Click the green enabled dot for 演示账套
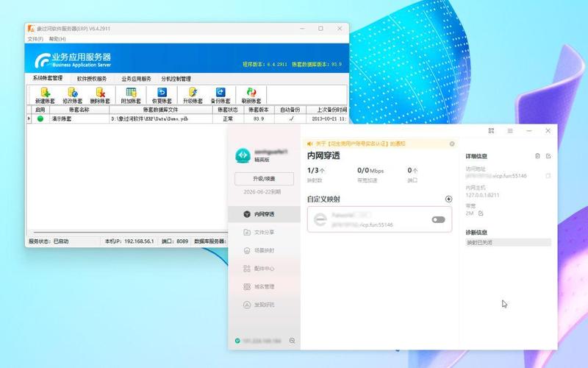 (40, 118)
